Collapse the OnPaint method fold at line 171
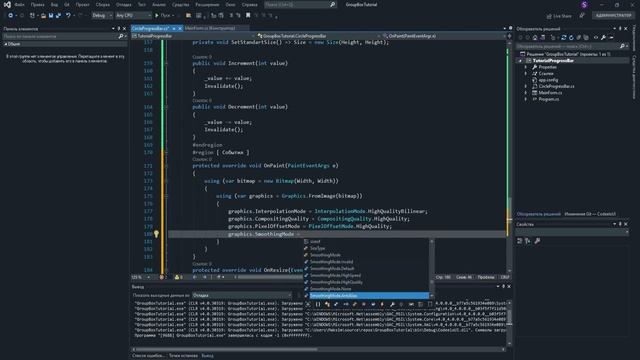 pyautogui.click(x=166, y=166)
